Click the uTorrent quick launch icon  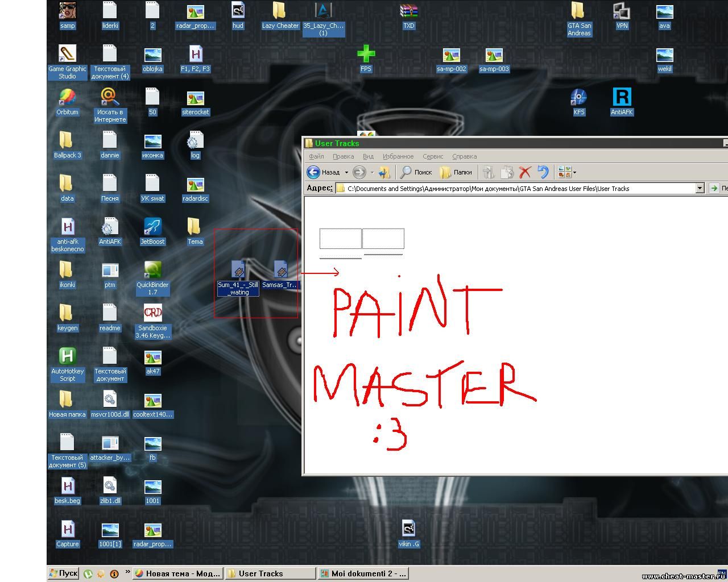88,574
